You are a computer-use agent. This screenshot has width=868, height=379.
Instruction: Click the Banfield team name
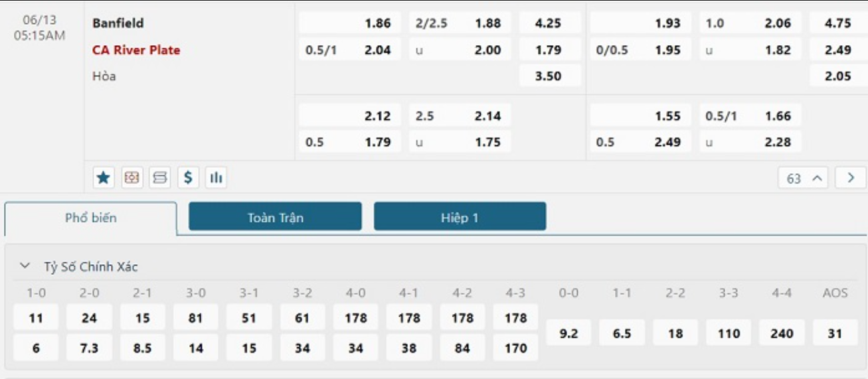(x=118, y=23)
